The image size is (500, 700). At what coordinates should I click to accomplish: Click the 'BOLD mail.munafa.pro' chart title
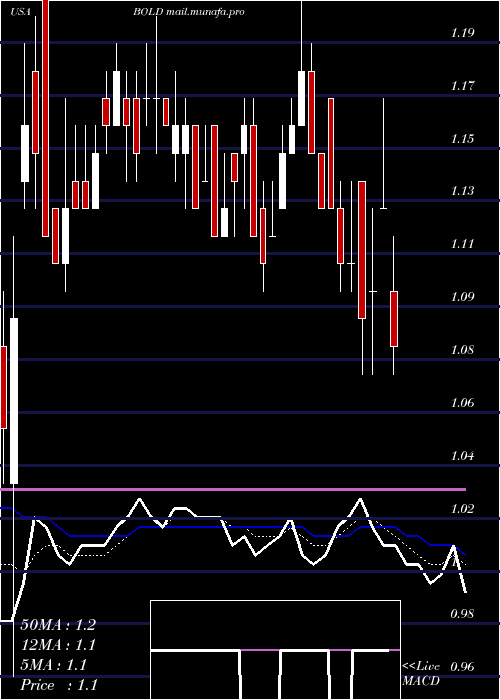[x=189, y=12]
